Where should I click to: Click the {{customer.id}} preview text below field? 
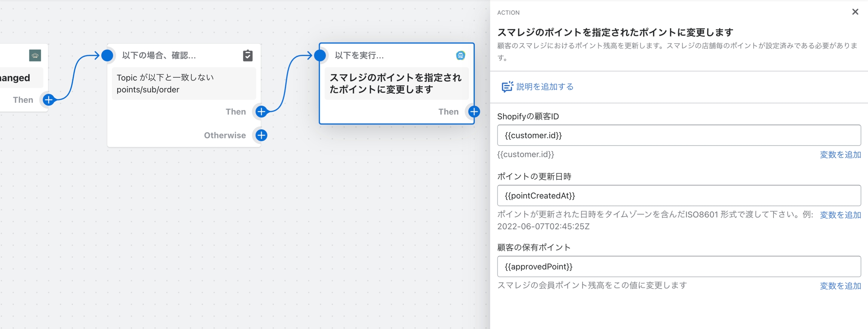[526, 155]
